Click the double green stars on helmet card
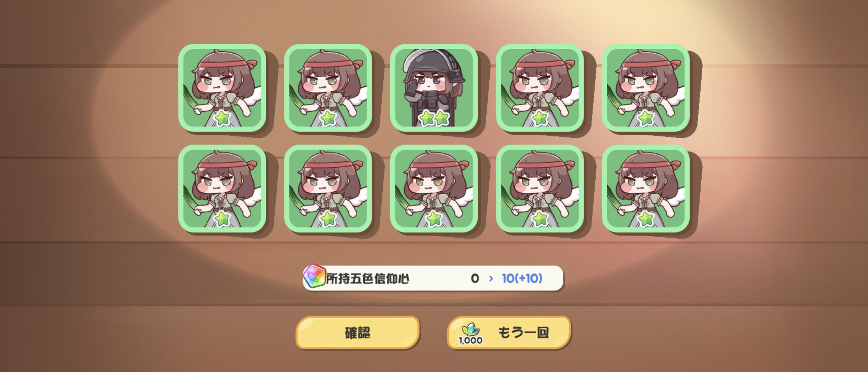 click(x=434, y=118)
